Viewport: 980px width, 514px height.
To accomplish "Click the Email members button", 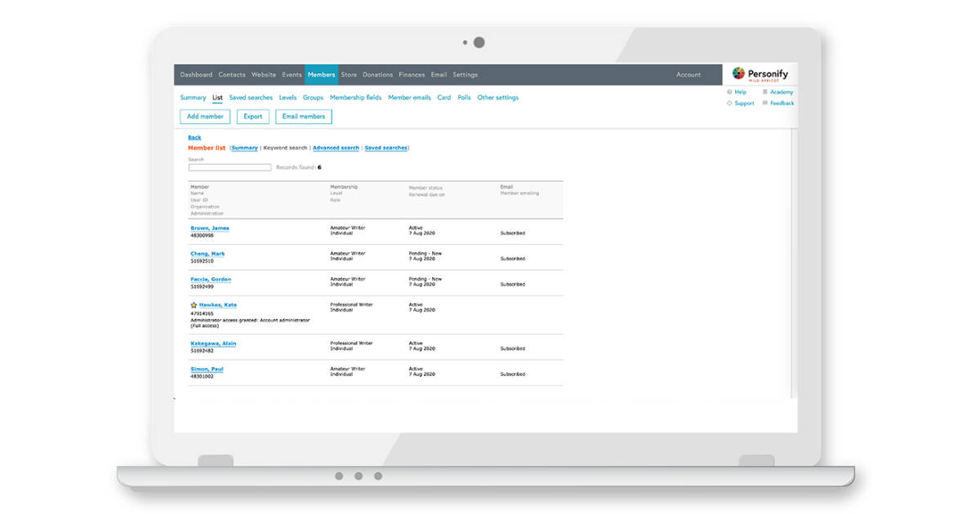I will pos(303,116).
